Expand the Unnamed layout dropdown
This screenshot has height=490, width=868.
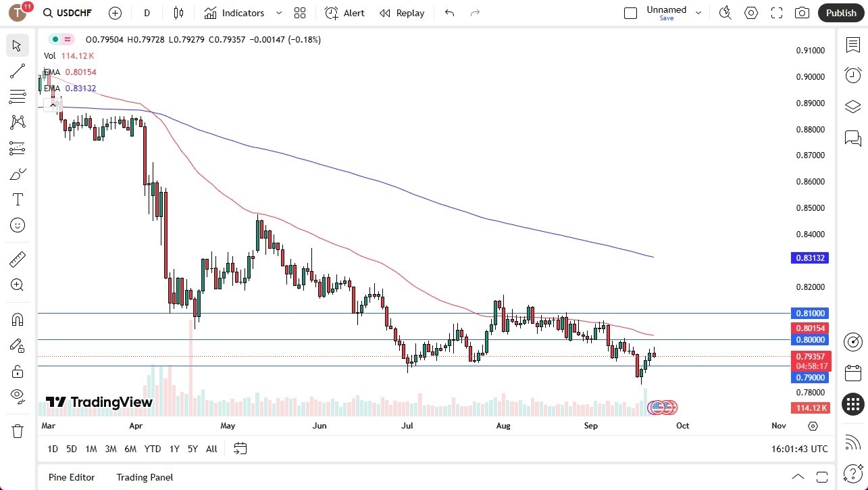pyautogui.click(x=698, y=11)
